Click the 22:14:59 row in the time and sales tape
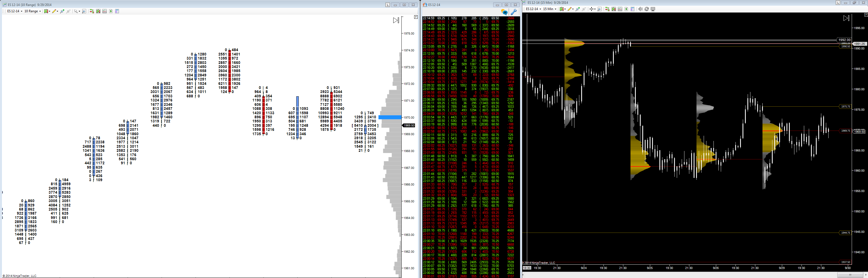868x278 pixels. pyautogui.click(x=471, y=18)
